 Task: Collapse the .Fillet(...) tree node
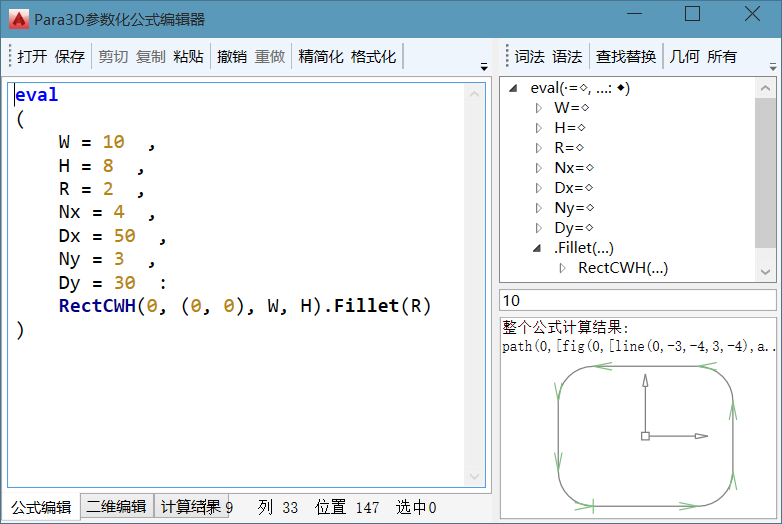click(537, 248)
